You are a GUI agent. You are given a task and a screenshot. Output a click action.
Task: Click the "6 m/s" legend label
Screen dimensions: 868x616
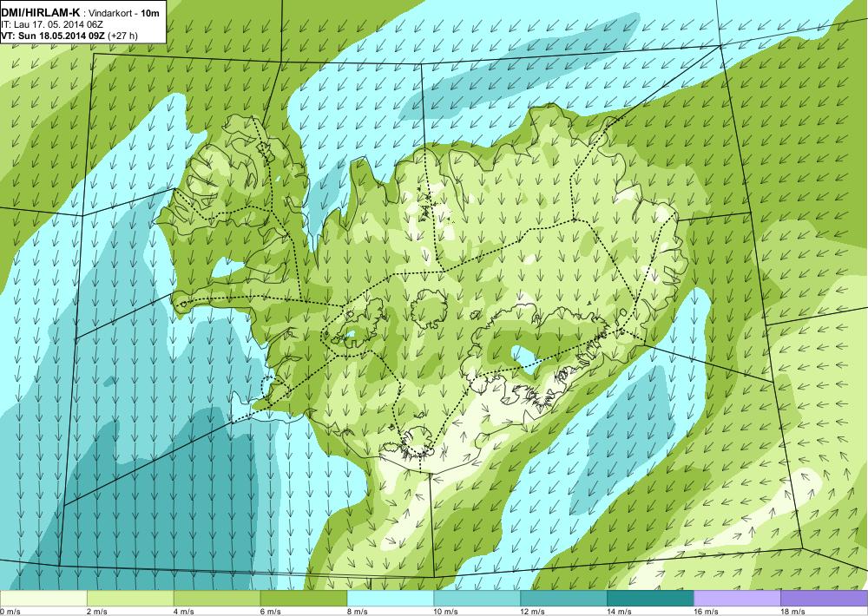(x=271, y=612)
